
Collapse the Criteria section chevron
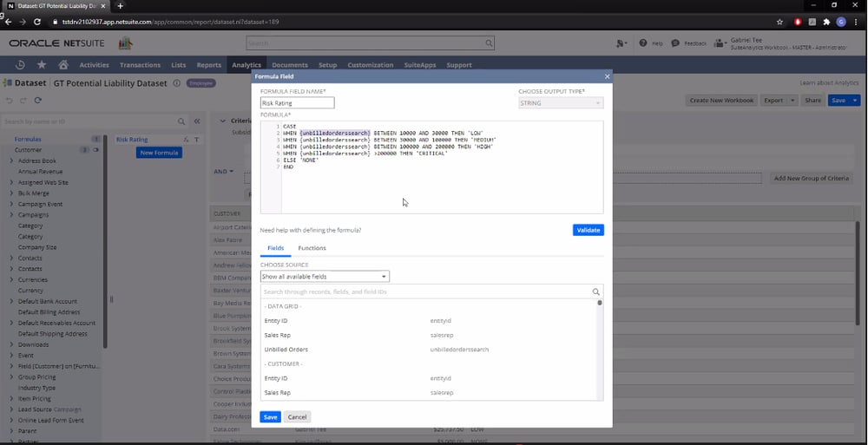(x=223, y=121)
